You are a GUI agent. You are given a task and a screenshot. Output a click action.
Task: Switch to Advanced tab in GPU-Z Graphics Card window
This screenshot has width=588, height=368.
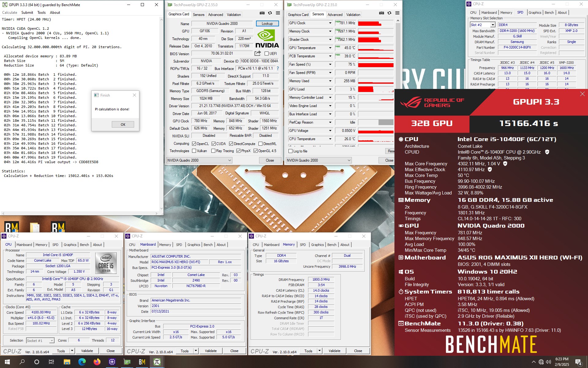(215, 15)
